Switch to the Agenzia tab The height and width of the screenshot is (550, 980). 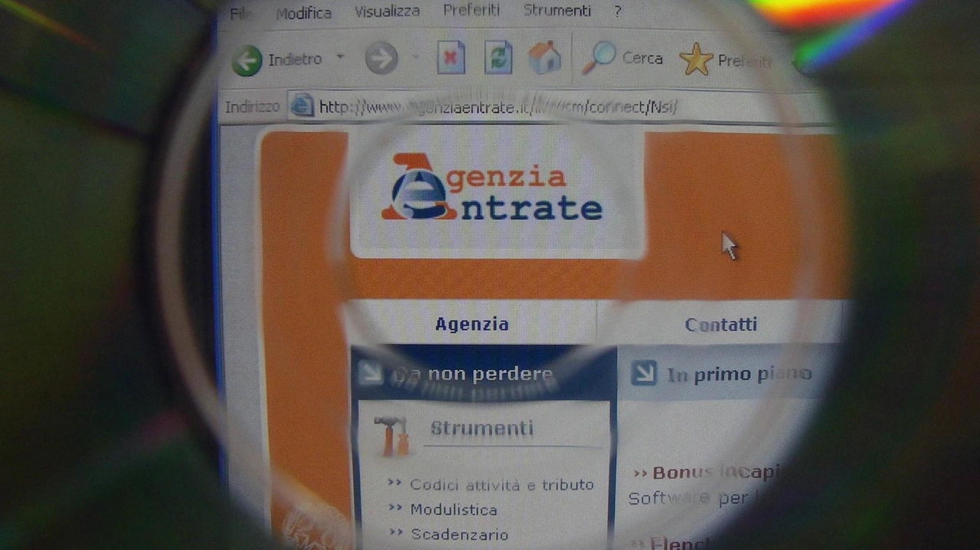coord(472,324)
